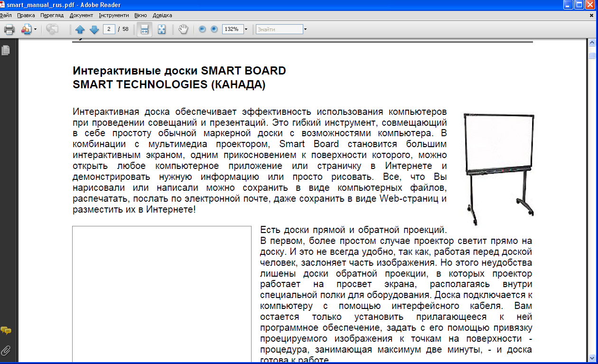Viewport: 598px width, 364px height.
Task: Open the Вікно menu
Action: [x=141, y=15]
